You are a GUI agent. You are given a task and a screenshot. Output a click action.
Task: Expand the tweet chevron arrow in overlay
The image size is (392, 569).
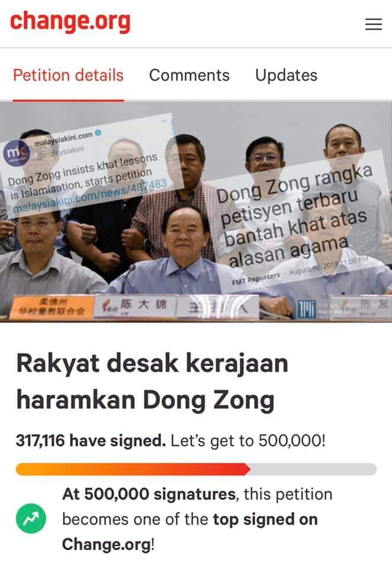(164, 121)
